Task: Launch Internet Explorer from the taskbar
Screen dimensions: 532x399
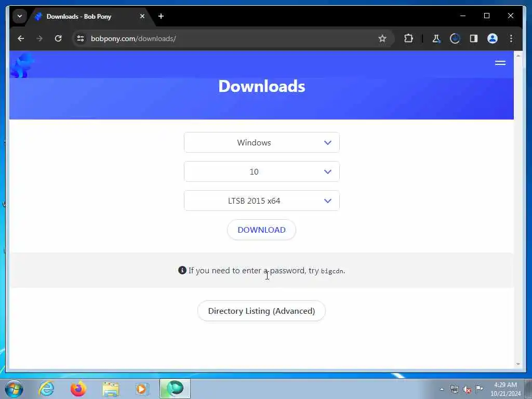Action: pos(46,389)
